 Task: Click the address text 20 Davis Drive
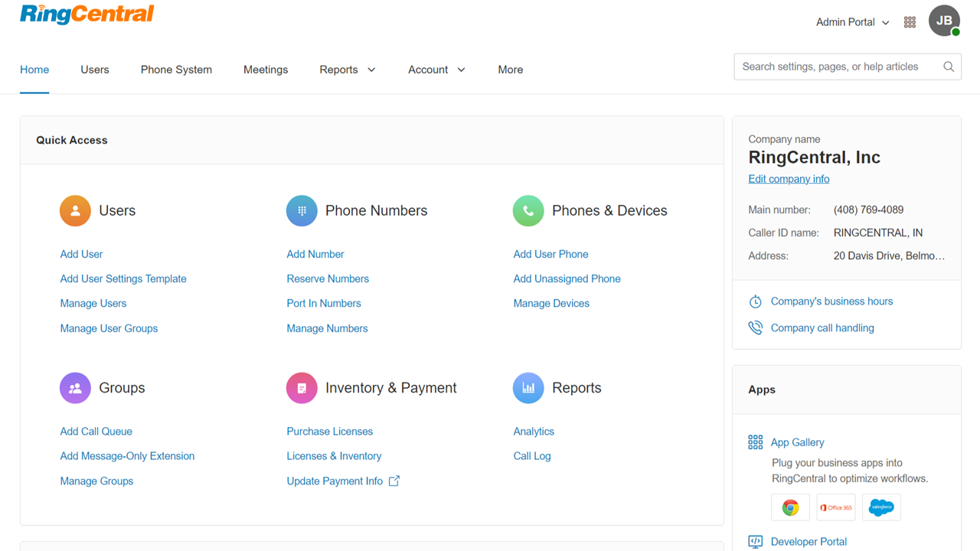(889, 256)
